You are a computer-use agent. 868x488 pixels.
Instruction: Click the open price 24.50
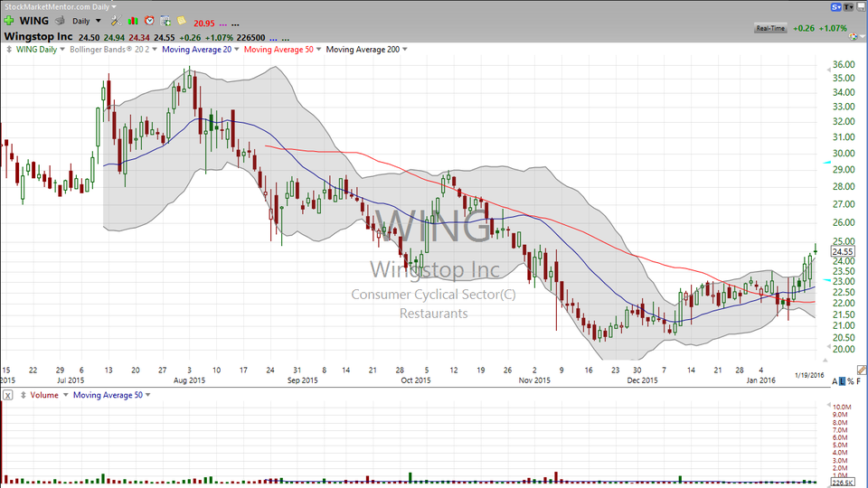(x=90, y=38)
